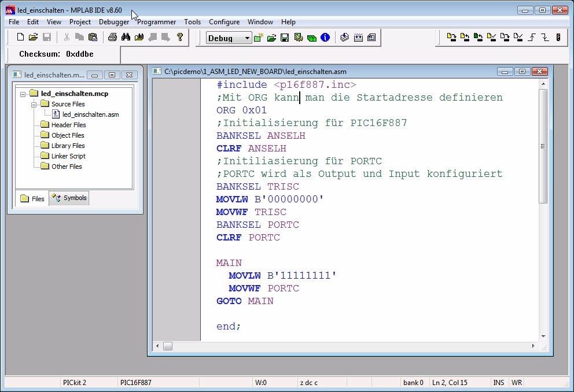Switch to the Files tab
Image resolution: width=574 pixels, height=392 pixels.
point(32,198)
